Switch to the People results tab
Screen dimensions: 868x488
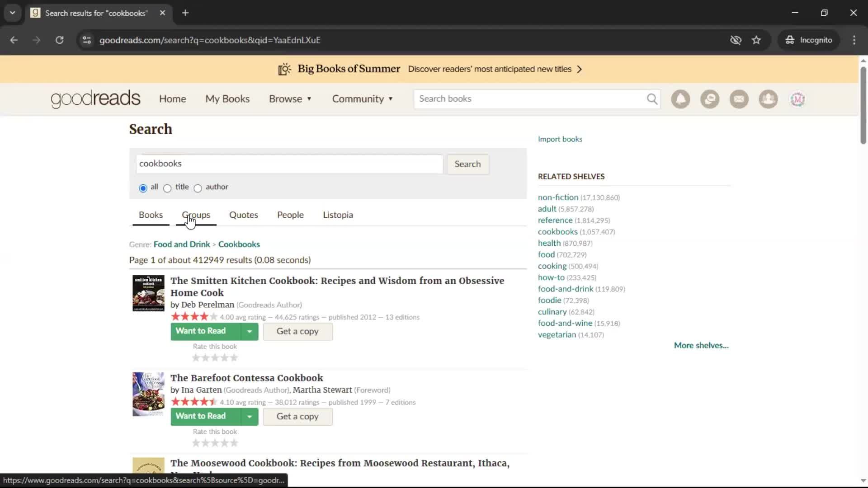[290, 215]
